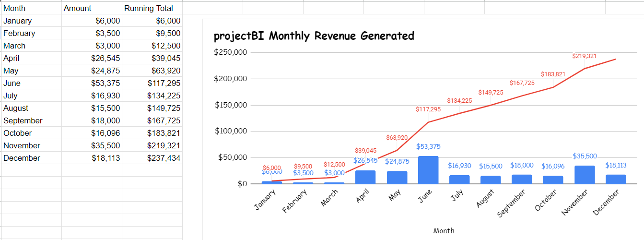This screenshot has height=240, width=644.
Task: Click the February month cell
Action: click(31, 33)
